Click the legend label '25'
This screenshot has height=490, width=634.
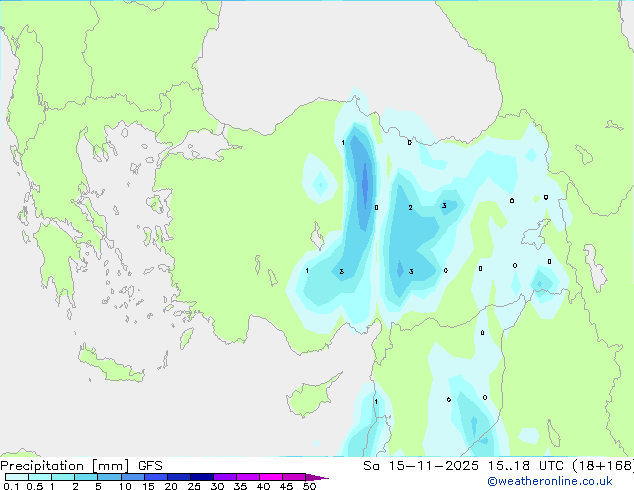coord(194,486)
